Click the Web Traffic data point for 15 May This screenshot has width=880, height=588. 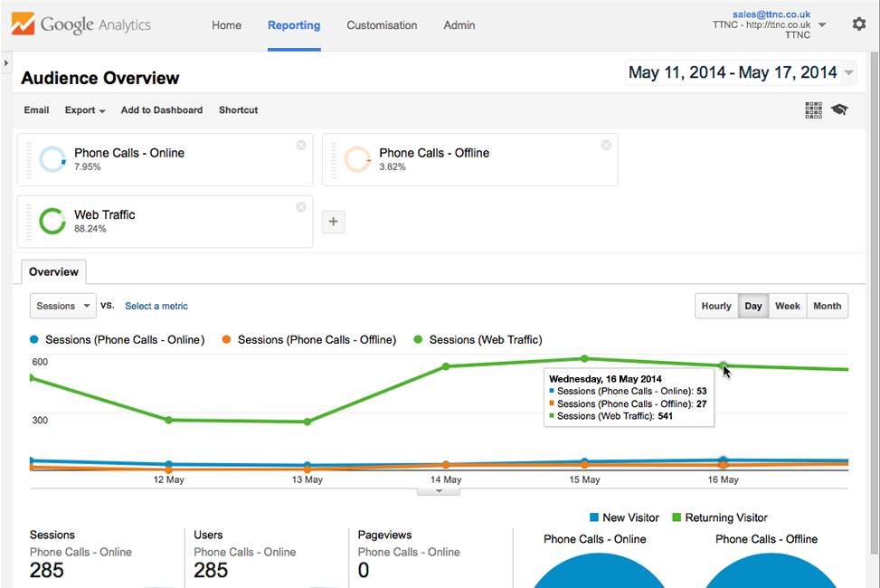(x=585, y=358)
